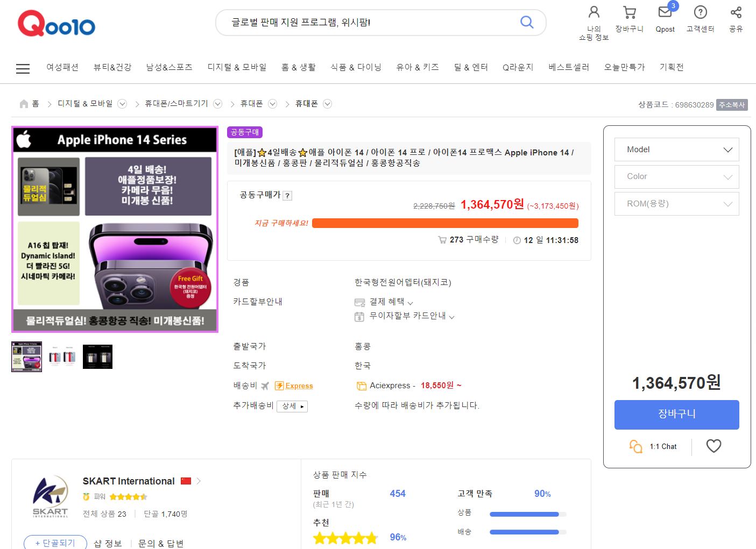
Task: Add item to wishlist with heart icon
Action: [713, 446]
